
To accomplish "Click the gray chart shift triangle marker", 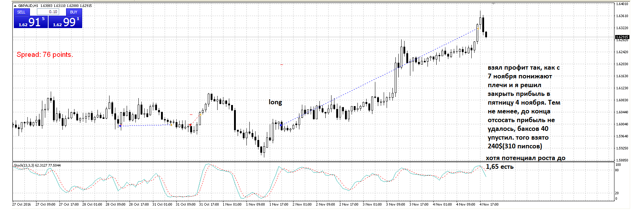I will tap(493, 4).
